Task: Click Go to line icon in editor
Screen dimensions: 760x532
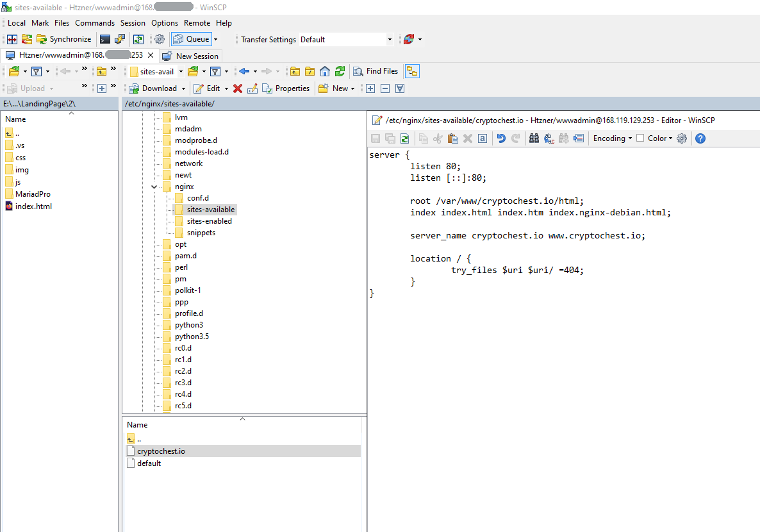Action: tap(579, 138)
